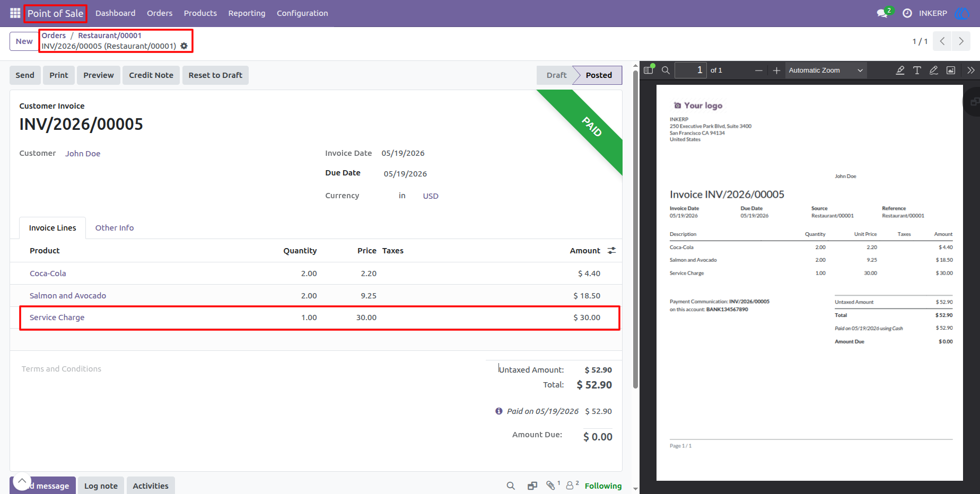980x494 pixels.
Task: Click the Preview button
Action: 99,75
